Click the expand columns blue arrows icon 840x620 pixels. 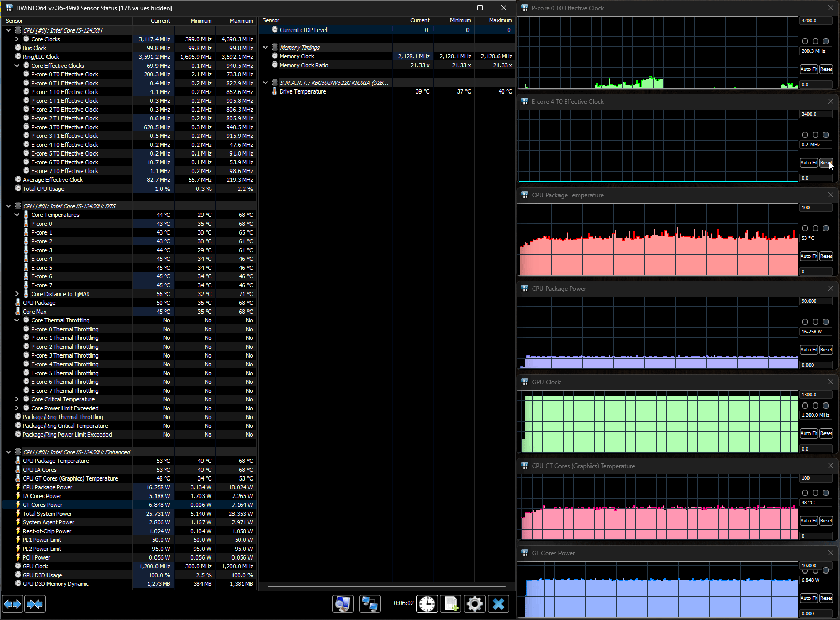[x=12, y=603]
